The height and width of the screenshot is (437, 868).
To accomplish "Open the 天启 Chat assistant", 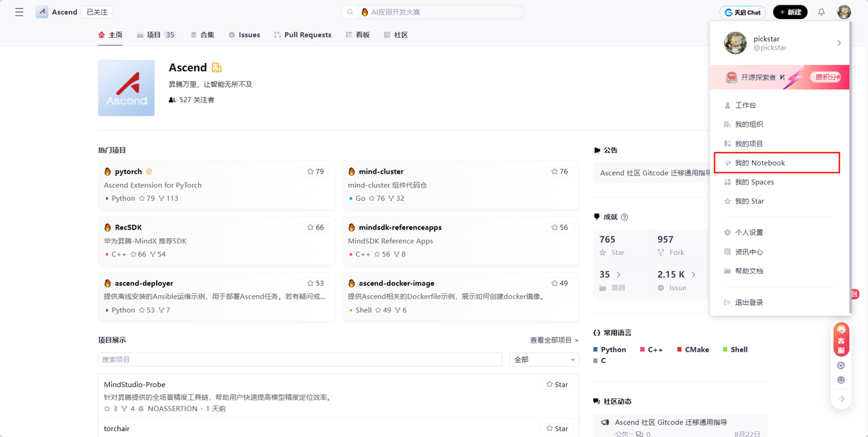I will point(743,12).
